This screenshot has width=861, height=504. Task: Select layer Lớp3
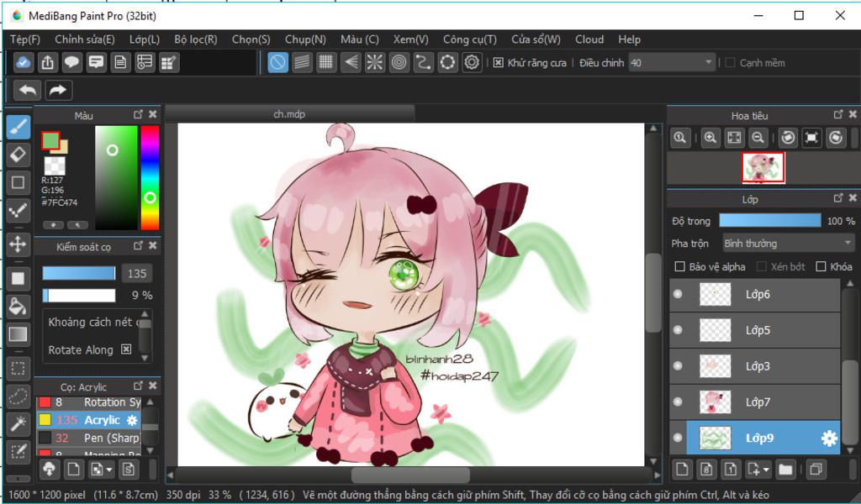755,366
